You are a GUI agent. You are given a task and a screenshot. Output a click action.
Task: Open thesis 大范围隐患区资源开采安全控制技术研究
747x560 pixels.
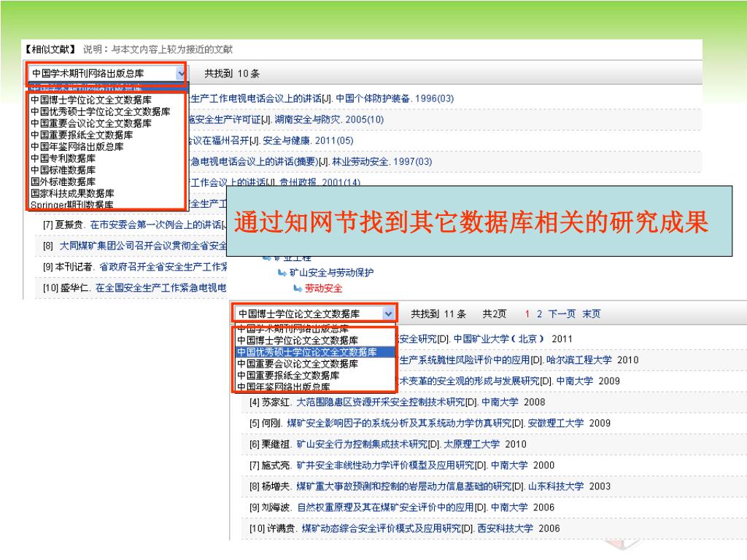pos(380,402)
